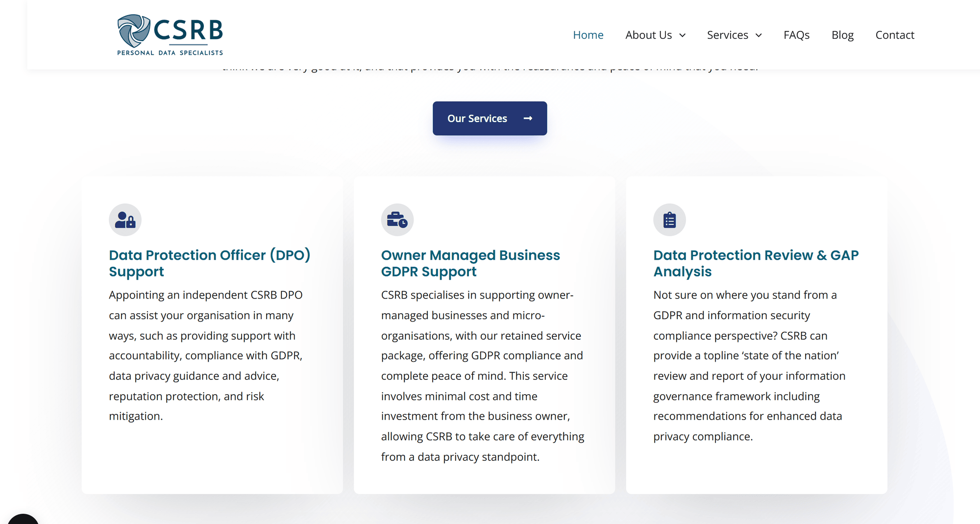Viewport: 980px width, 524px height.
Task: Open the Services nav menu
Action: [727, 35]
